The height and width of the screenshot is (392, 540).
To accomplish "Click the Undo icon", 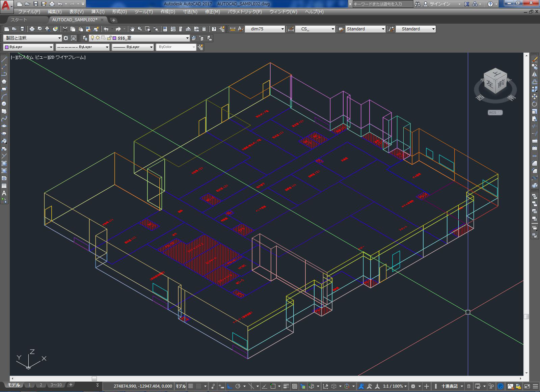I will click(x=60, y=4).
